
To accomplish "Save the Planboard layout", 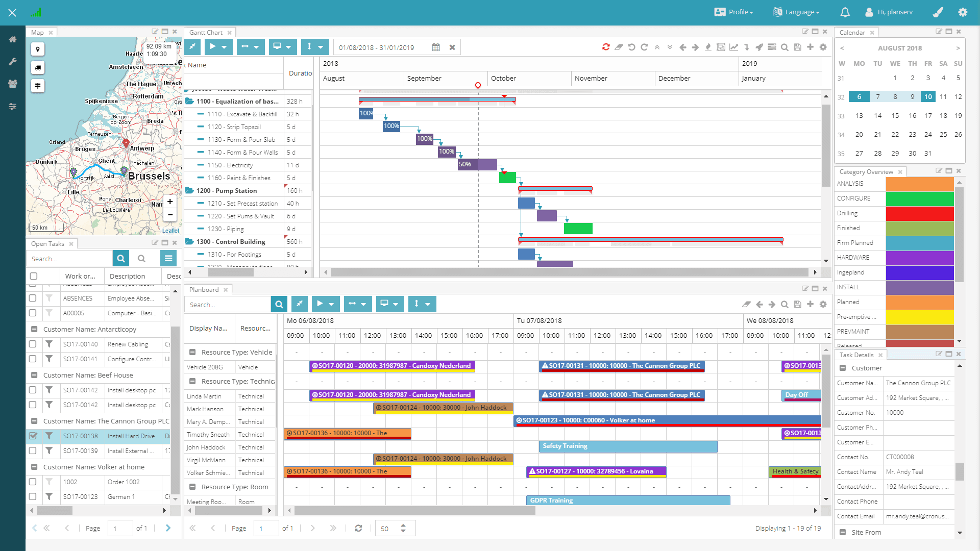I will [797, 304].
